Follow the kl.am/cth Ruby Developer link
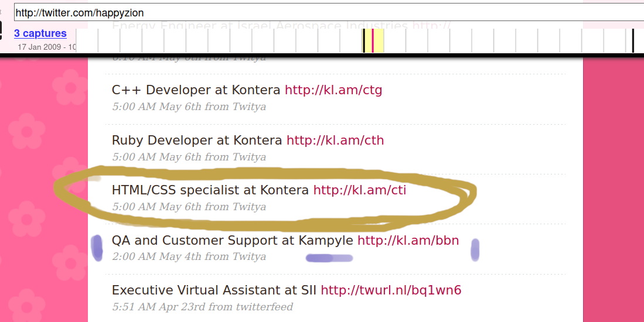644x322 pixels. click(x=335, y=141)
